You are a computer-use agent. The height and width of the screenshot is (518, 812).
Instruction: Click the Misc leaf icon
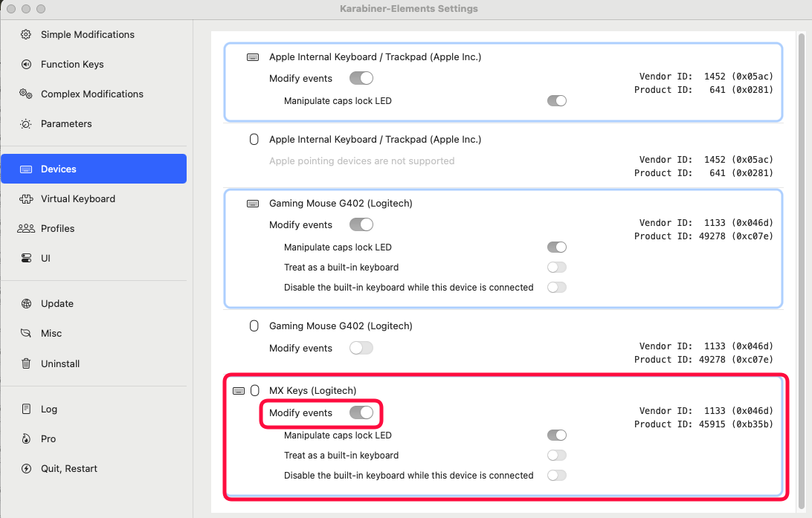(x=26, y=333)
